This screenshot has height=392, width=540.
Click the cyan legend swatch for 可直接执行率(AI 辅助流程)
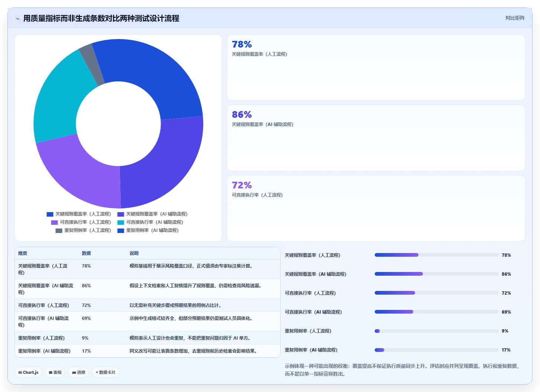point(120,223)
